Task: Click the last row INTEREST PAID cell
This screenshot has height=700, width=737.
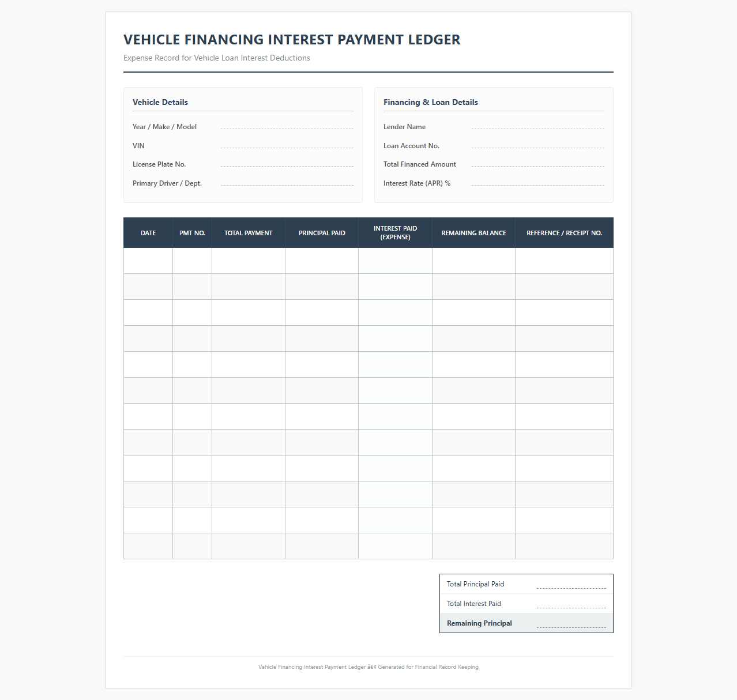Action: pyautogui.click(x=395, y=546)
